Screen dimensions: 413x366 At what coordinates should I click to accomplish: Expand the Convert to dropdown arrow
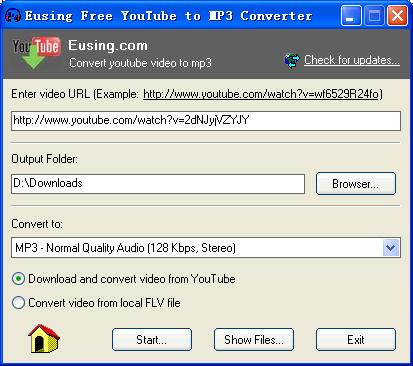(x=391, y=248)
